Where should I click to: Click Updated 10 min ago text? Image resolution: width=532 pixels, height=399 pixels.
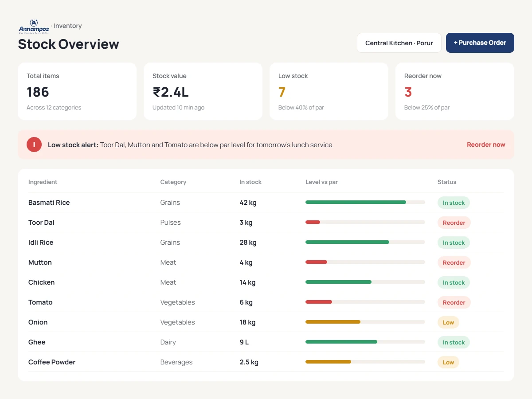[x=178, y=107]
